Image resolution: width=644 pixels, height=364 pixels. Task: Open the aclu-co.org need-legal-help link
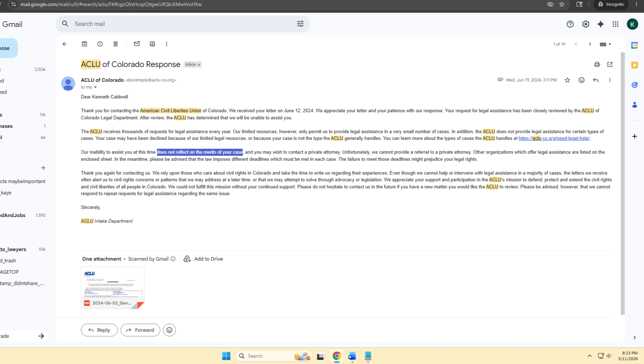(x=554, y=138)
